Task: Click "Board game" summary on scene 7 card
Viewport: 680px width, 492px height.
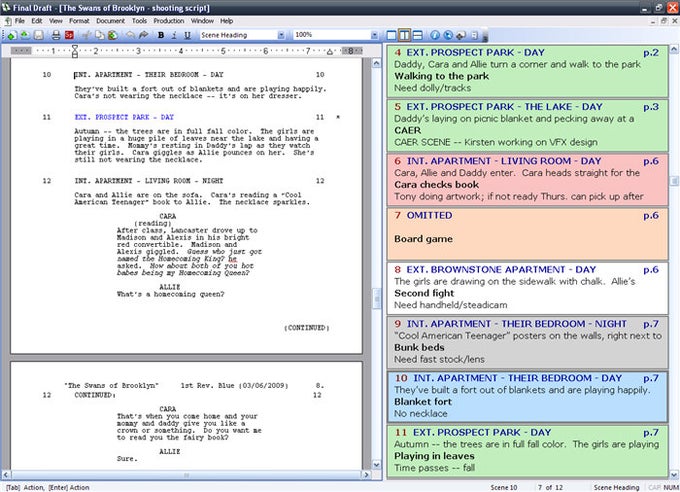Action: click(423, 239)
